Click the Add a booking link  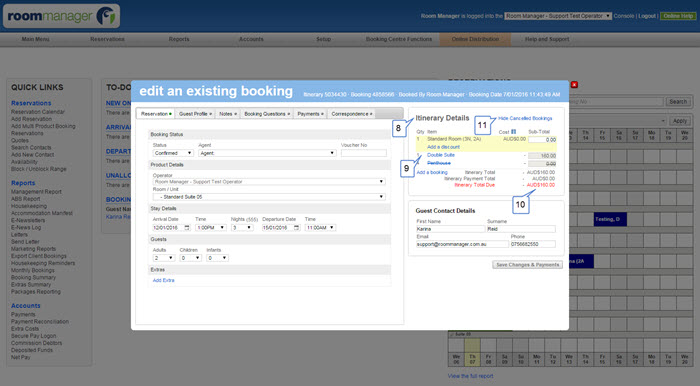coord(432,172)
